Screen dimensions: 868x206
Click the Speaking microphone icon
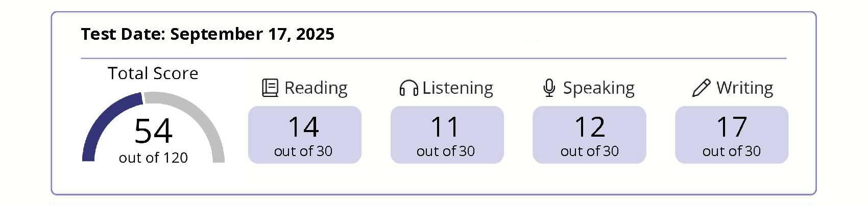[x=549, y=88]
